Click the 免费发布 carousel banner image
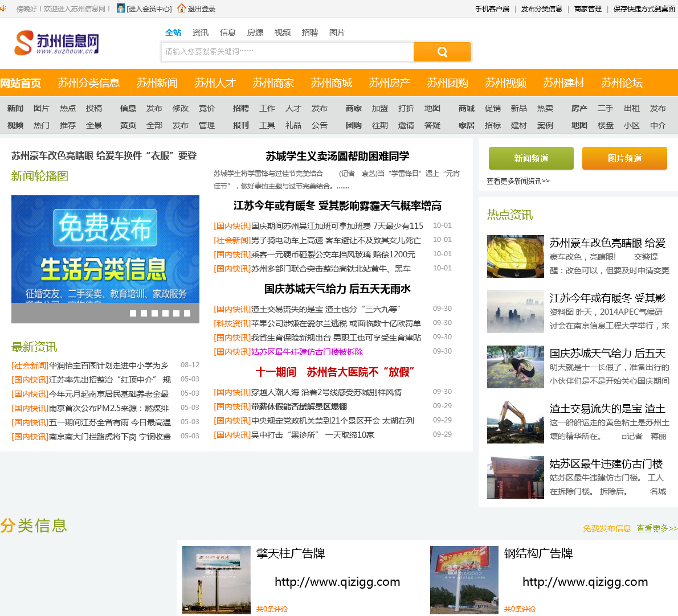 coord(105,249)
